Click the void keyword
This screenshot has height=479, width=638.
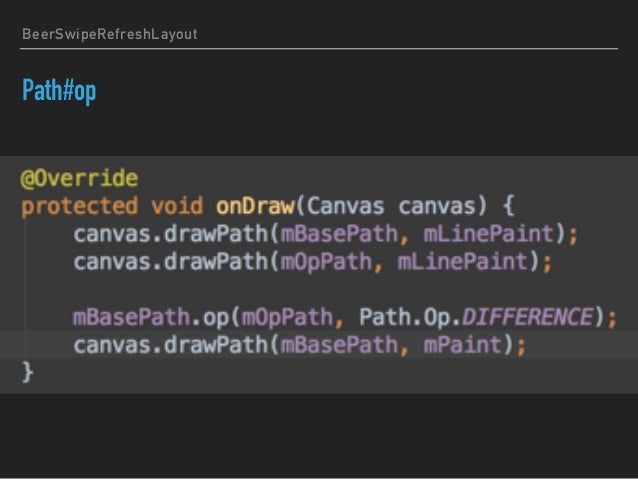tap(177, 206)
